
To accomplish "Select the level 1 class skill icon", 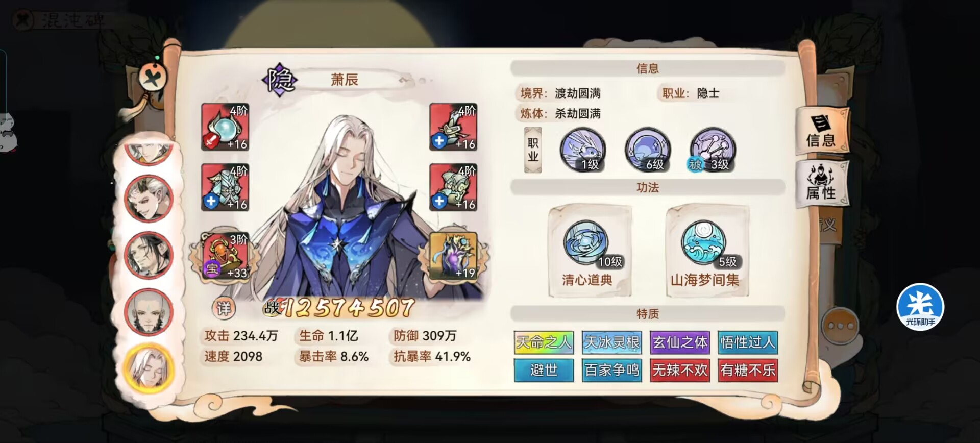I will click(x=583, y=150).
